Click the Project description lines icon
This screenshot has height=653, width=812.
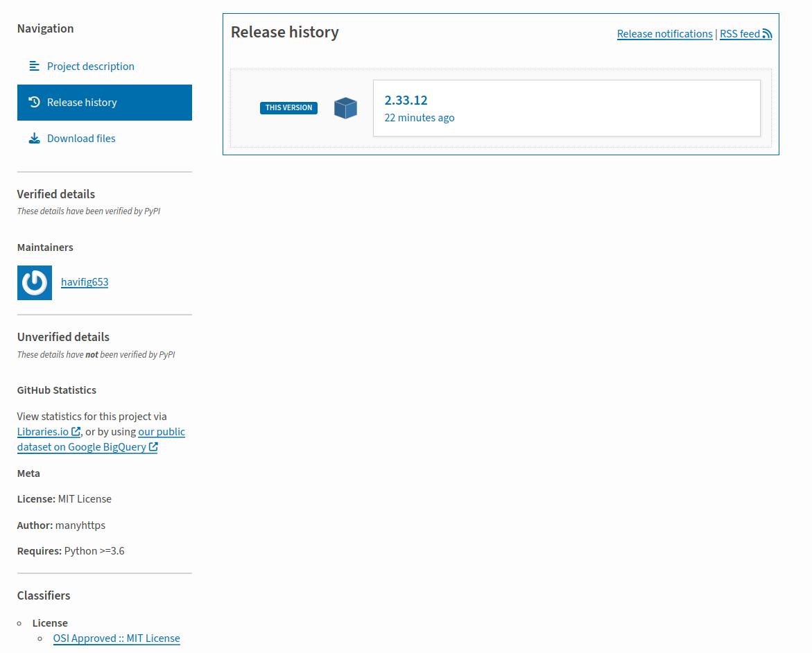click(34, 67)
